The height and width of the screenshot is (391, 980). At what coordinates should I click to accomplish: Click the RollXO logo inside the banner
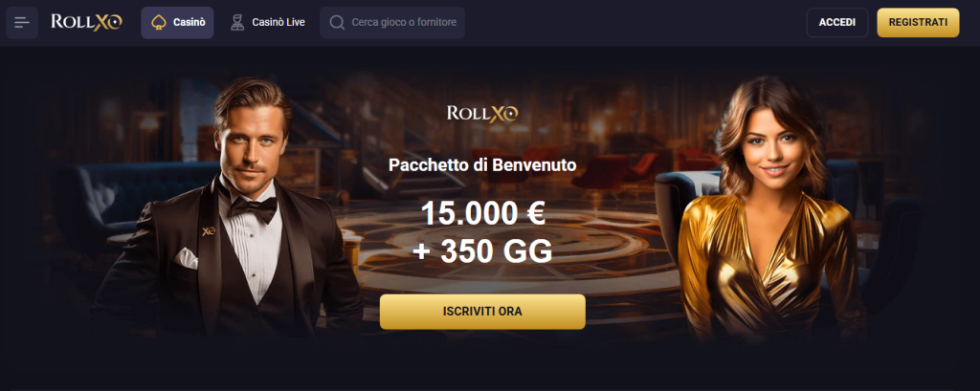482,113
